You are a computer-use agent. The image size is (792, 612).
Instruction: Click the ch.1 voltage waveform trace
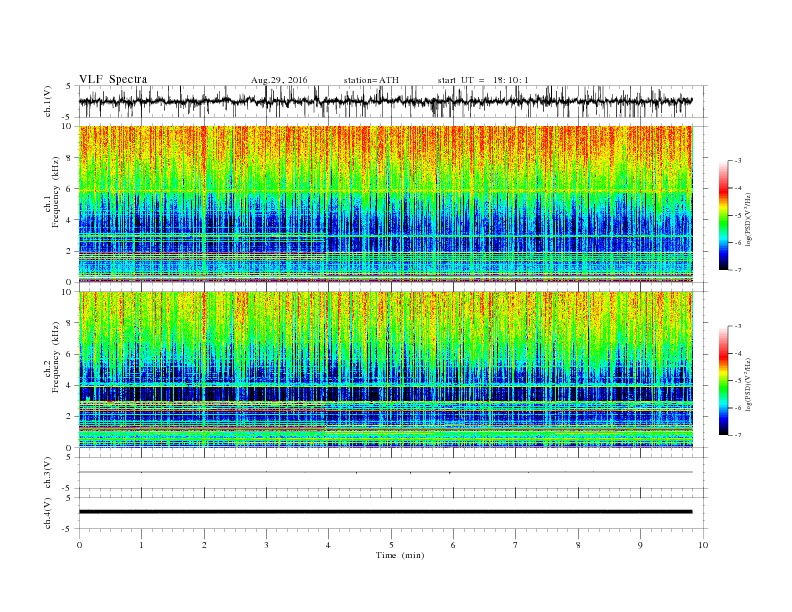coord(385,101)
